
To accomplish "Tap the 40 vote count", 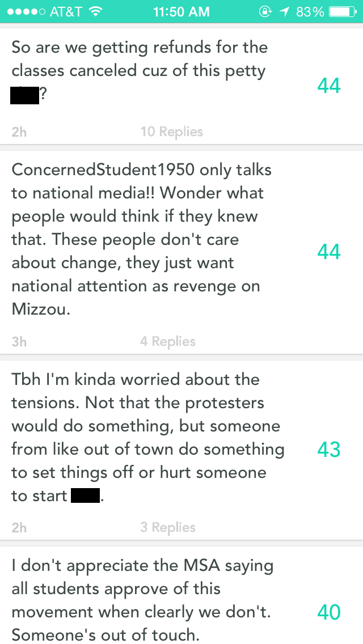I will tap(329, 612).
